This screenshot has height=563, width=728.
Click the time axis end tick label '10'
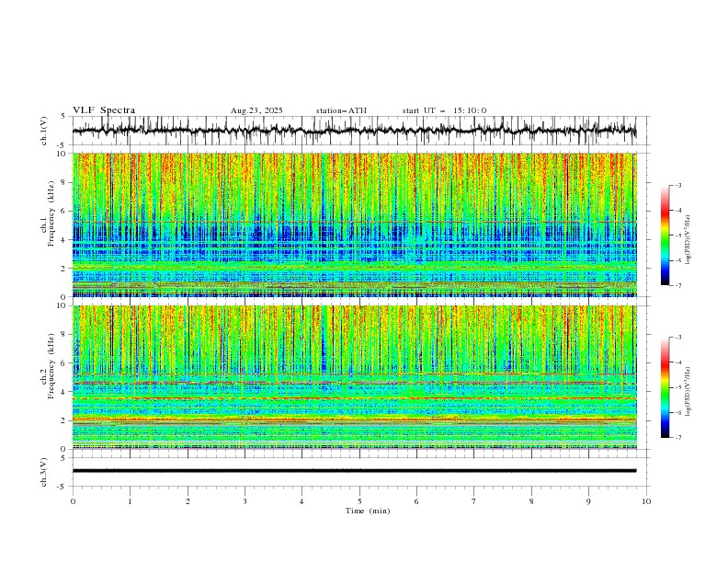click(x=646, y=501)
